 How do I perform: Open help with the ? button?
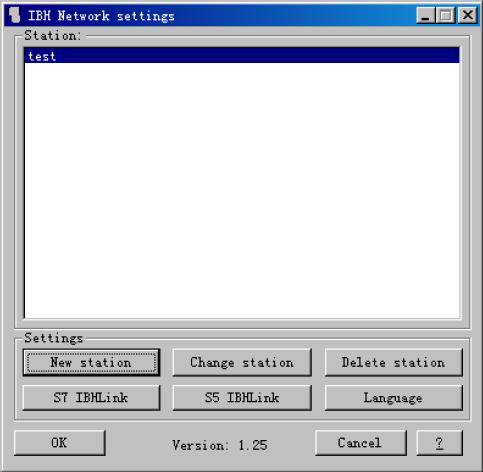coord(440,443)
